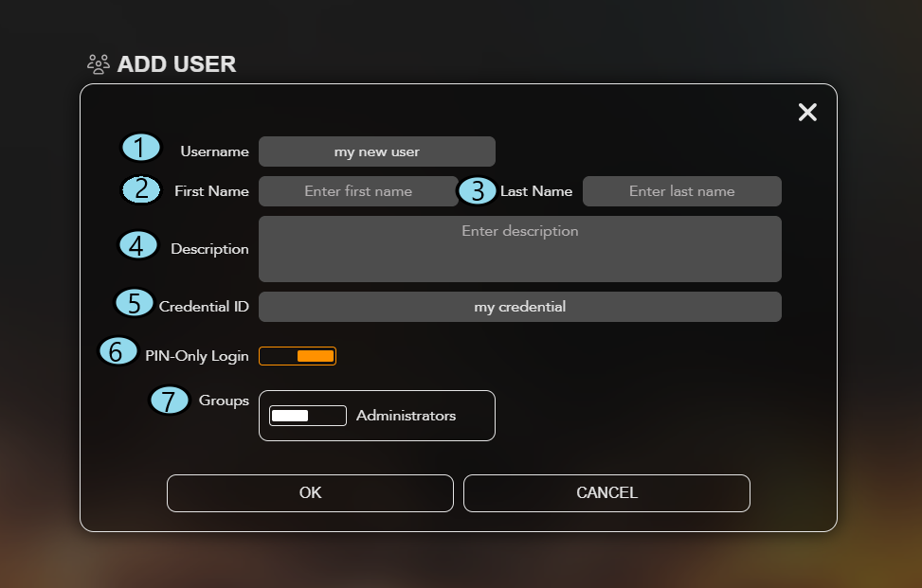Select the Credential ID input field

(x=519, y=307)
